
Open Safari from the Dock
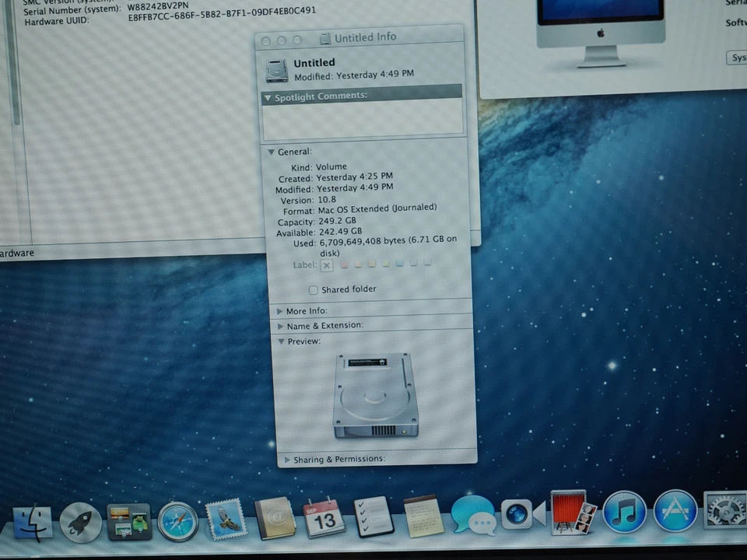pyautogui.click(x=177, y=517)
